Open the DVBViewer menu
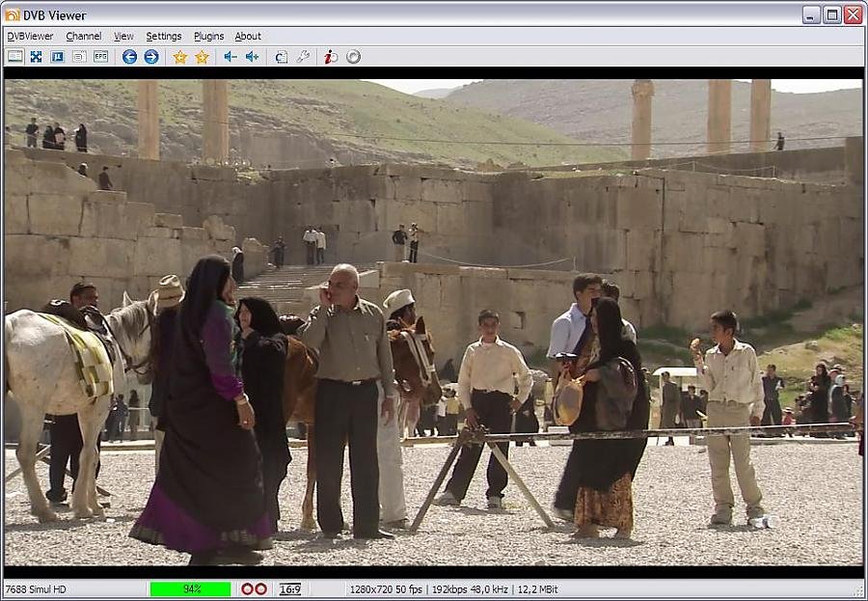This screenshot has width=868, height=601. click(x=30, y=36)
